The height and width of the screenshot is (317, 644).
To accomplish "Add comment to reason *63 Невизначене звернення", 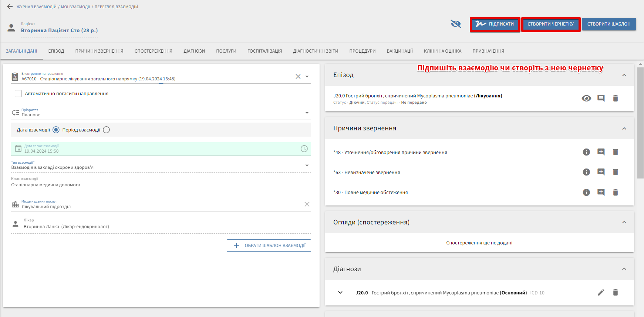I will tap(601, 172).
